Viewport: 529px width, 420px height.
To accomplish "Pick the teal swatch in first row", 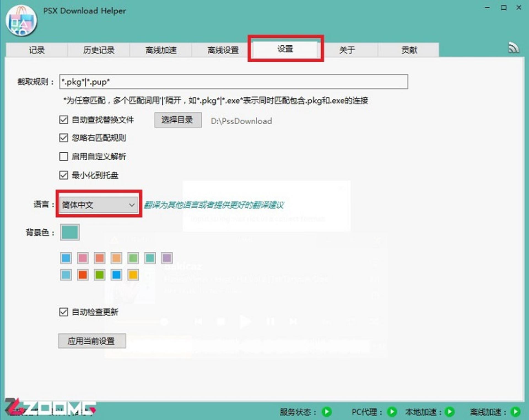I will (x=150, y=258).
